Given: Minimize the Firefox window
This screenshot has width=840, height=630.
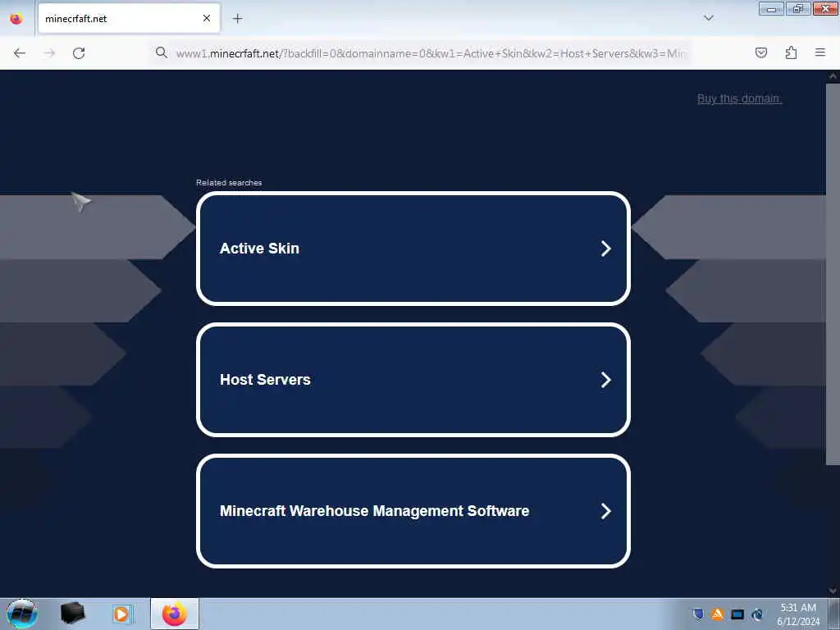Looking at the screenshot, I should (x=771, y=8).
